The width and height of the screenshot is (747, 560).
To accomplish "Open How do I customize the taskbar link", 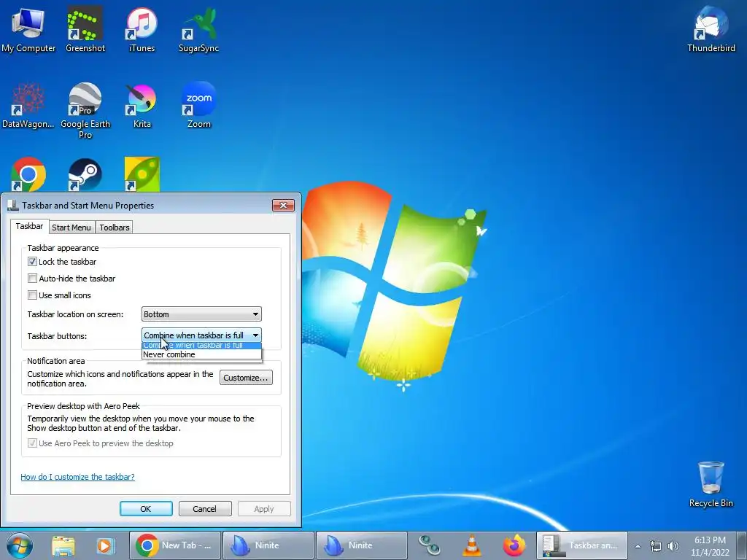I will click(x=77, y=477).
